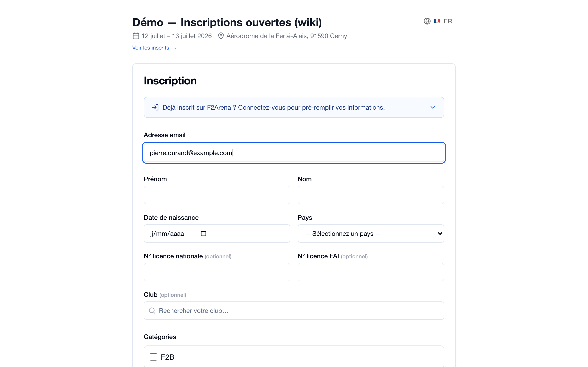This screenshot has height=367, width=588.
Task: Click the club search magnifier icon
Action: coord(152,310)
